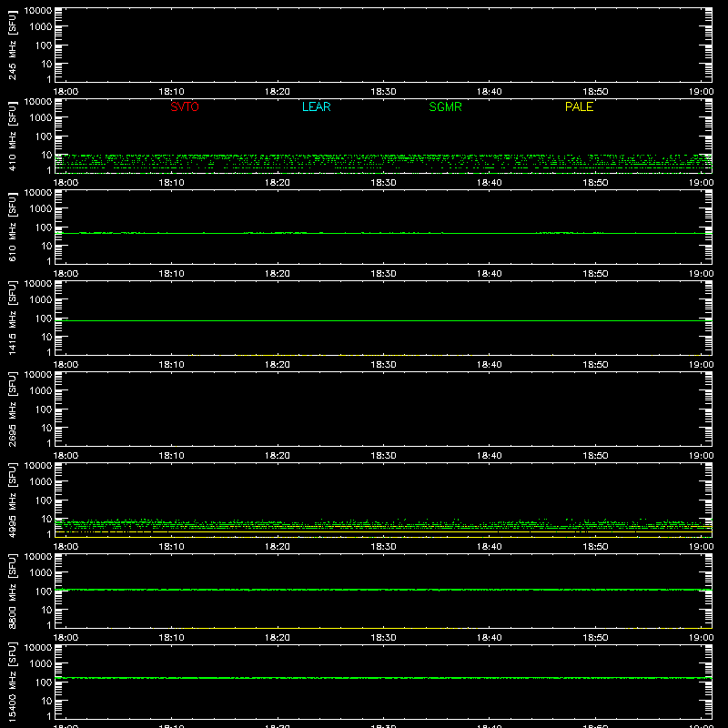Click 18:50 below the 8800 MHz panel
Viewport: 728px width, 728px height.
point(596,638)
